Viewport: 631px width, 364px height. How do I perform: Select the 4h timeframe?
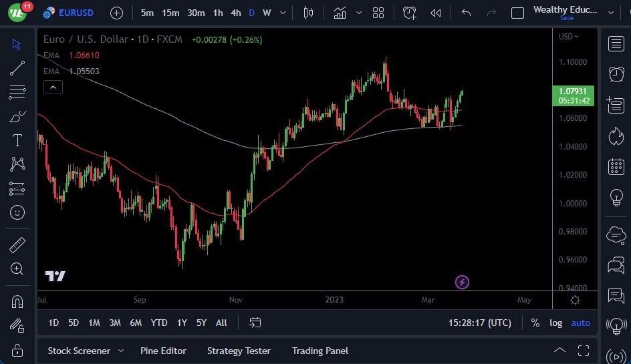235,13
